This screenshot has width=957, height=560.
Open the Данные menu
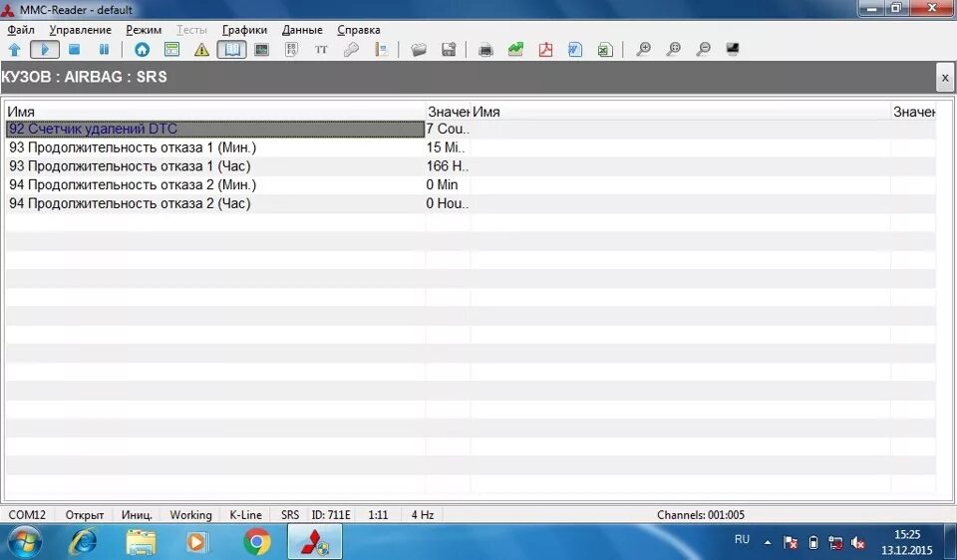point(302,30)
